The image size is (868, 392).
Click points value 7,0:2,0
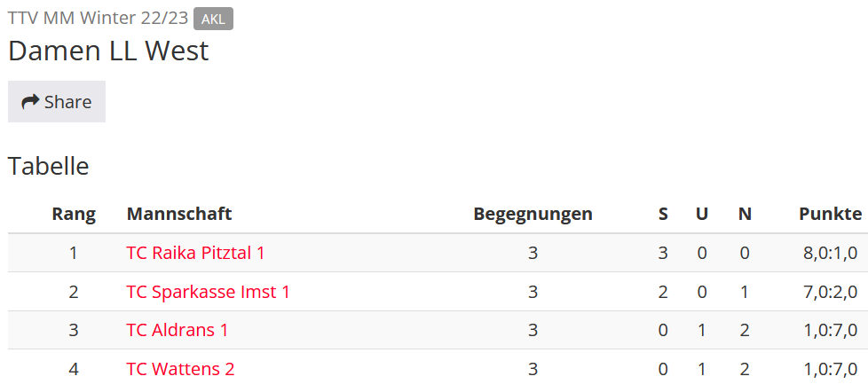click(x=831, y=292)
